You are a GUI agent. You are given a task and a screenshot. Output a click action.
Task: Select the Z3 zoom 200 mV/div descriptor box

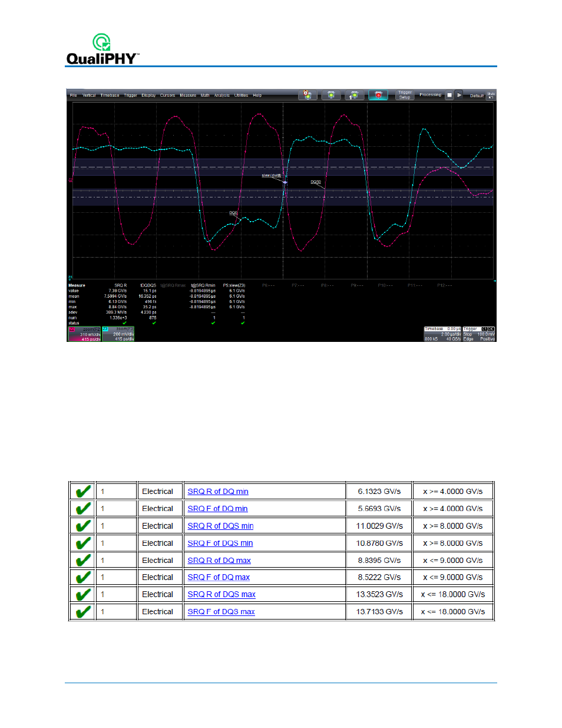[118, 334]
